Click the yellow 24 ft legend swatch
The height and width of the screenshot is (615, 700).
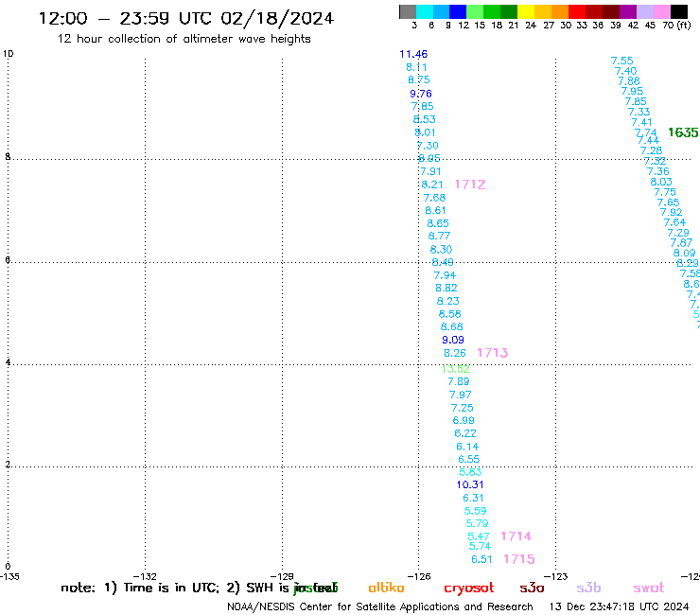pyautogui.click(x=525, y=11)
